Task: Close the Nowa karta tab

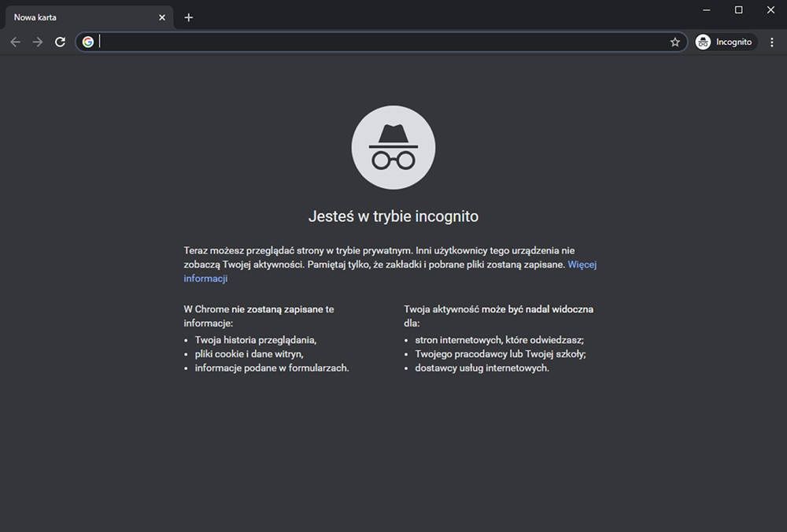Action: tap(162, 17)
